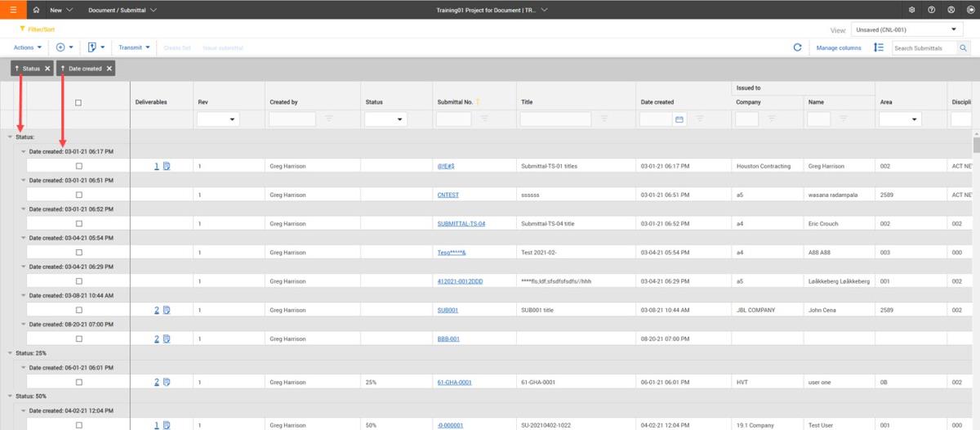The width and height of the screenshot is (980, 430).
Task: Open the Status column filter dropdown
Action: tap(386, 119)
